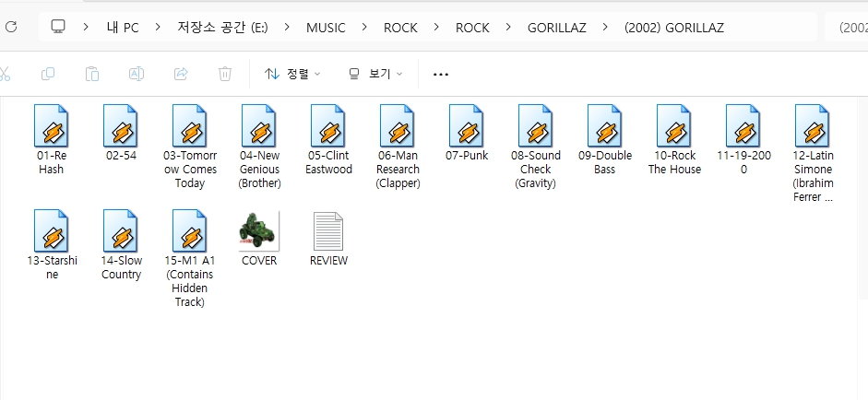
Task: Click the rename icon in the toolbar
Action: click(137, 74)
